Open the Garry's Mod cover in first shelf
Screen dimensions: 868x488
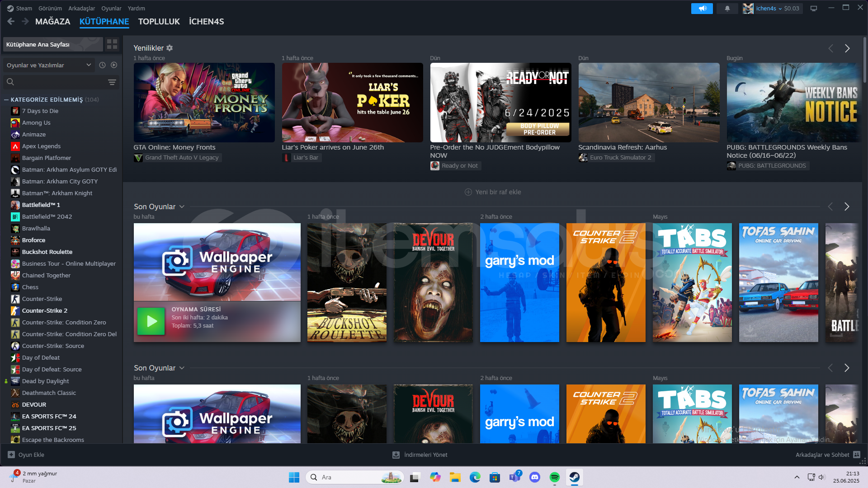coord(519,282)
